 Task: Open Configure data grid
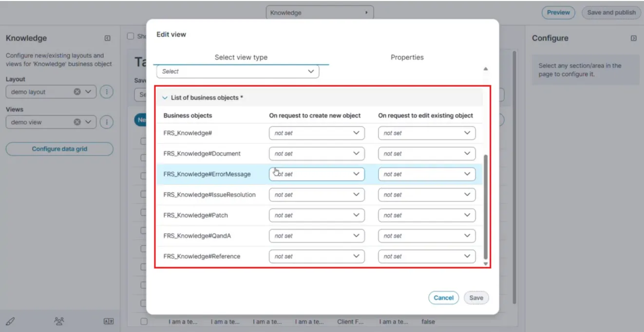(59, 149)
